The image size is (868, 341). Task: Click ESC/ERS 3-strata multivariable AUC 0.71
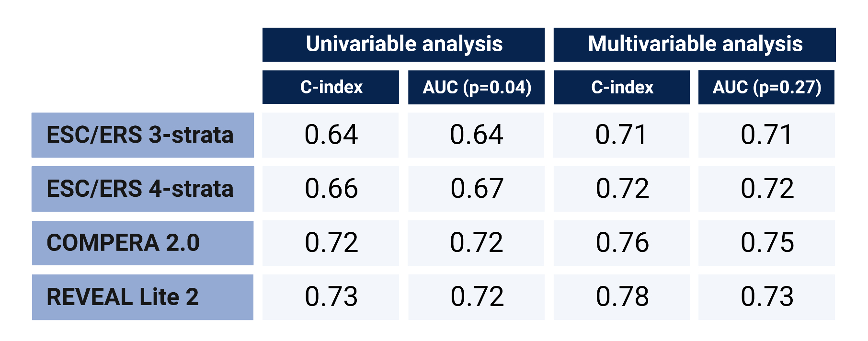point(766,135)
